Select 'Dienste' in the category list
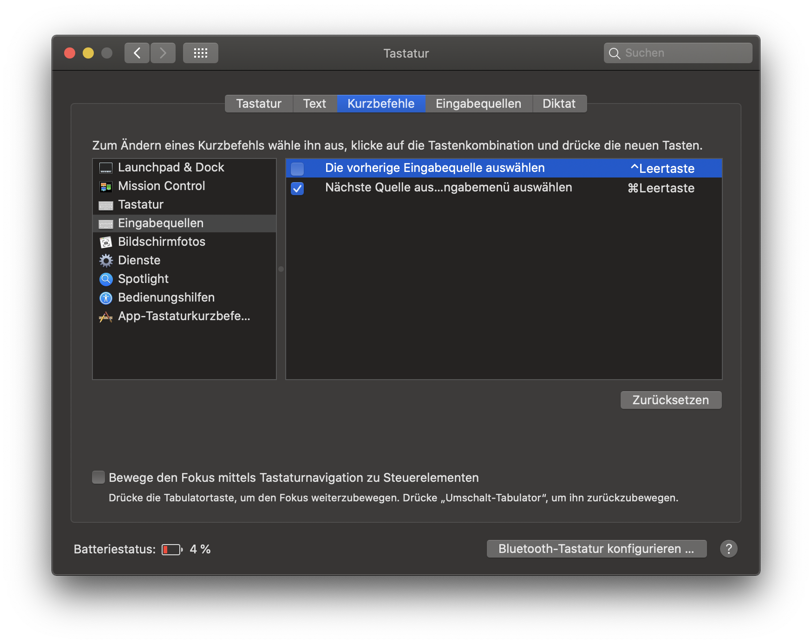Image resolution: width=812 pixels, height=644 pixels. [x=184, y=260]
